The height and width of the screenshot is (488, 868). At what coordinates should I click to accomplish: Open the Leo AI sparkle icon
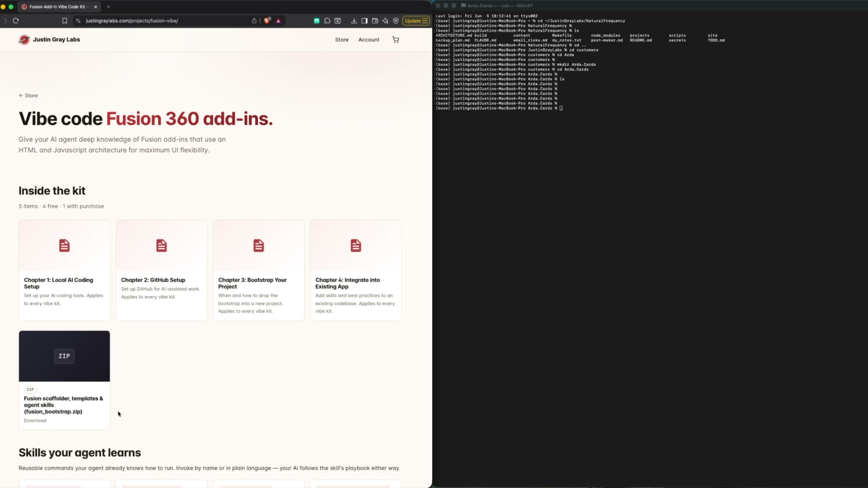tap(385, 21)
